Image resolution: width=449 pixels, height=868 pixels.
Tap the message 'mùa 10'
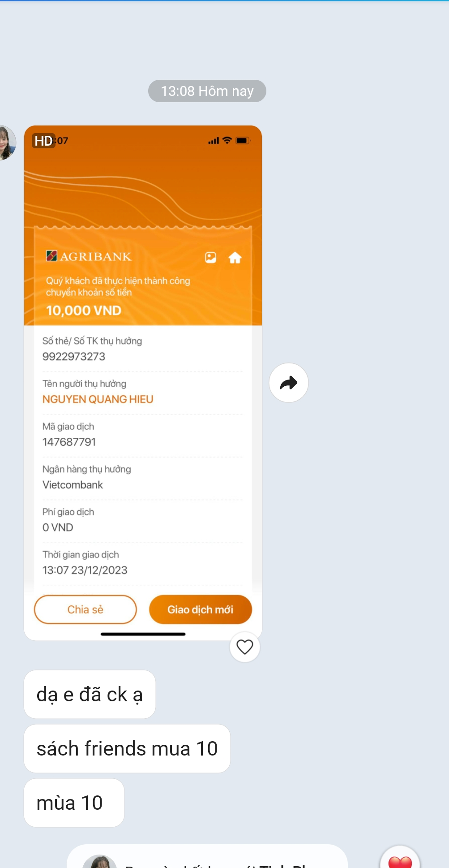click(x=74, y=803)
